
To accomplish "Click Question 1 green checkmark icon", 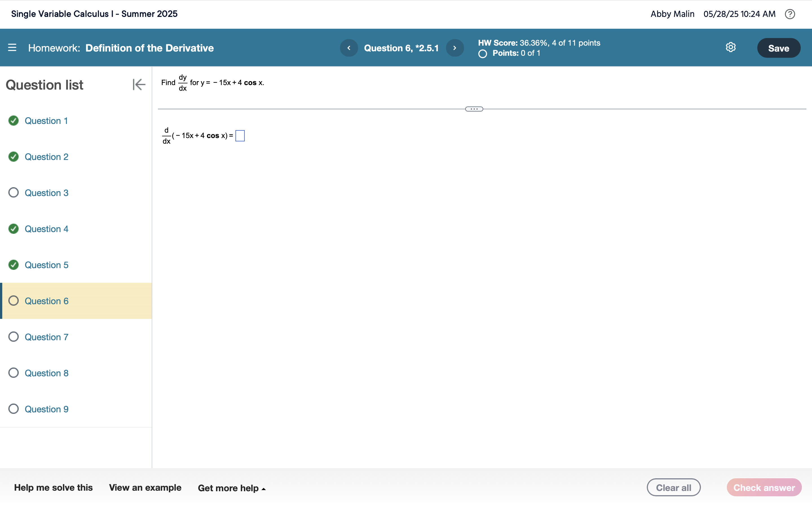I will tap(14, 121).
